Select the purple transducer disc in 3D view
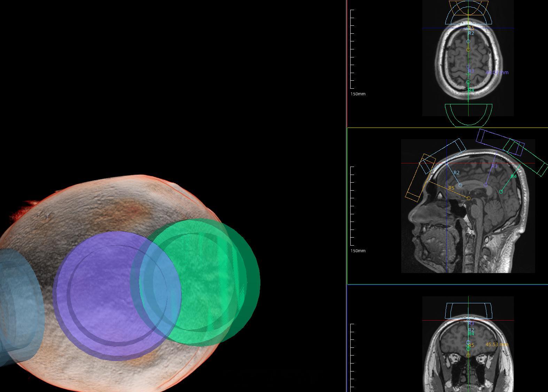The height and width of the screenshot is (392, 548). tap(117, 296)
